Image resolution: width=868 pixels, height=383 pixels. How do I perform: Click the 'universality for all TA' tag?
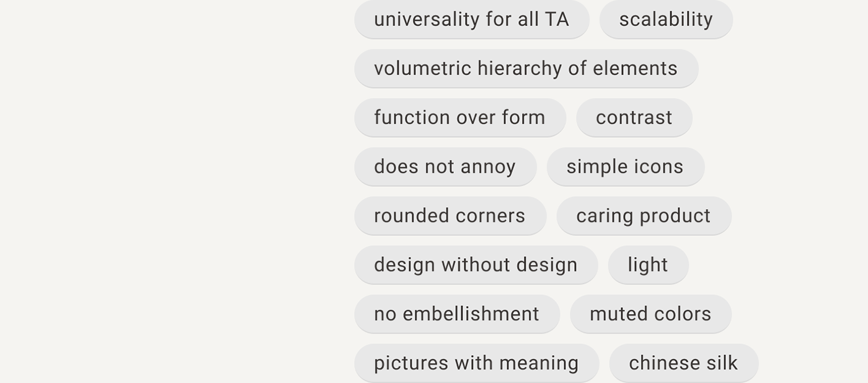click(471, 19)
